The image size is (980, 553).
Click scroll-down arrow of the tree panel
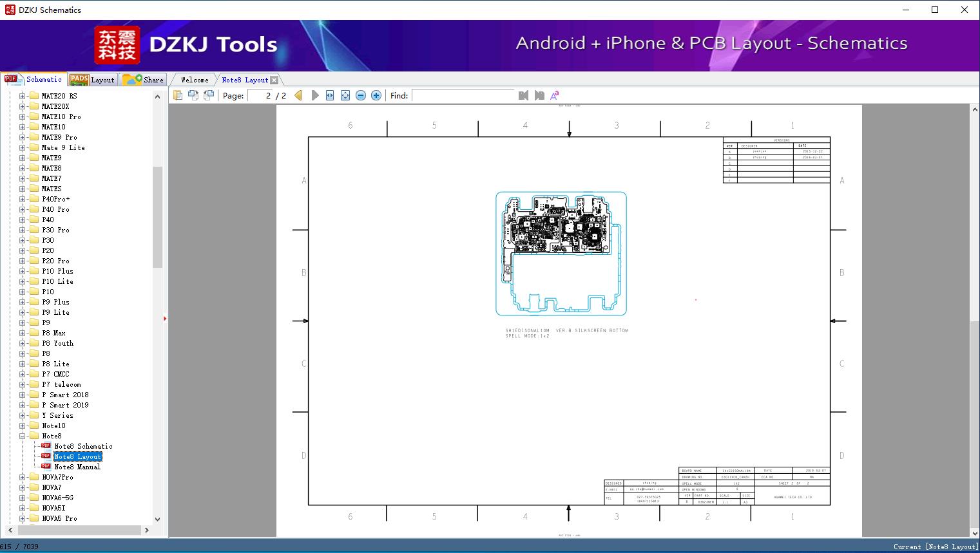(157, 519)
